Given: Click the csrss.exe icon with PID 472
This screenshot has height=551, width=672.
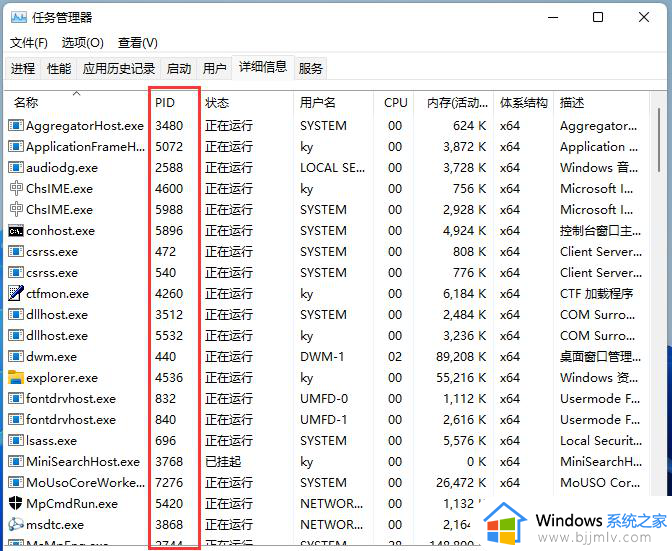Looking at the screenshot, I should click(16, 252).
